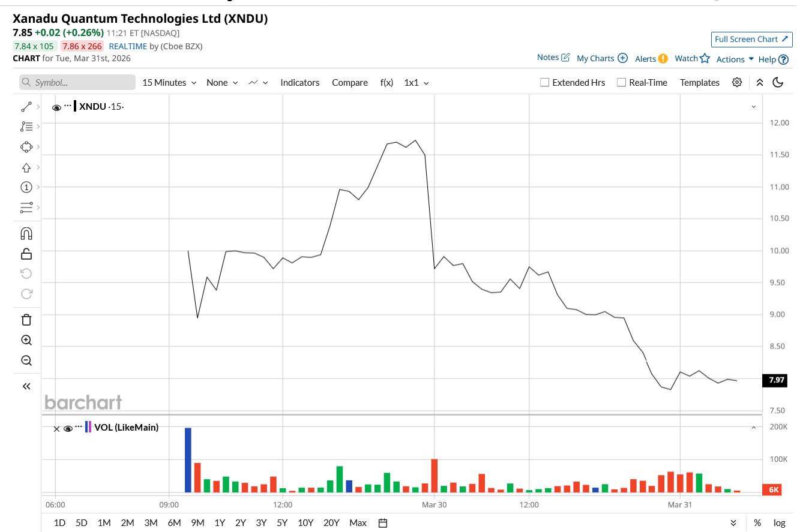Screen dimensions: 797x532
Task: Click the tall blue opening volume bar
Action: coord(188,460)
